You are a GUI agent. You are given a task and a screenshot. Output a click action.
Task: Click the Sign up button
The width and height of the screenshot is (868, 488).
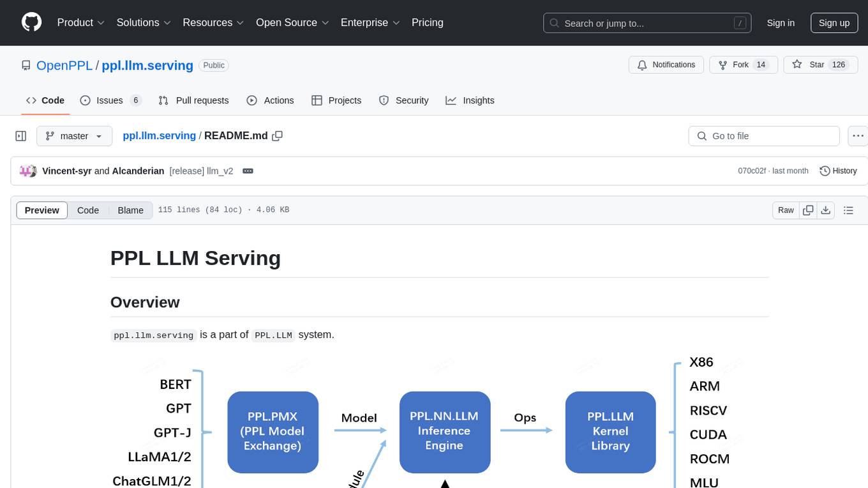834,23
